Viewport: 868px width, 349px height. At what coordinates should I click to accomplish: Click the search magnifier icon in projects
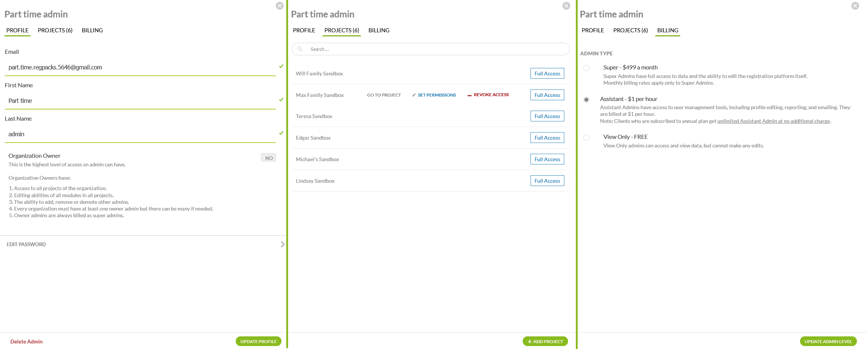pos(300,49)
